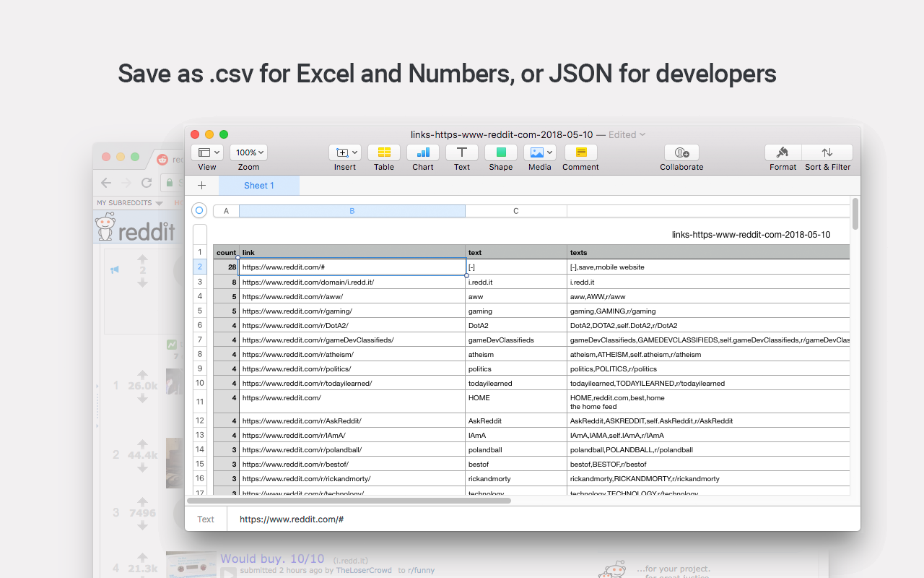Select the [-],save,mobile website cell

[708, 267]
